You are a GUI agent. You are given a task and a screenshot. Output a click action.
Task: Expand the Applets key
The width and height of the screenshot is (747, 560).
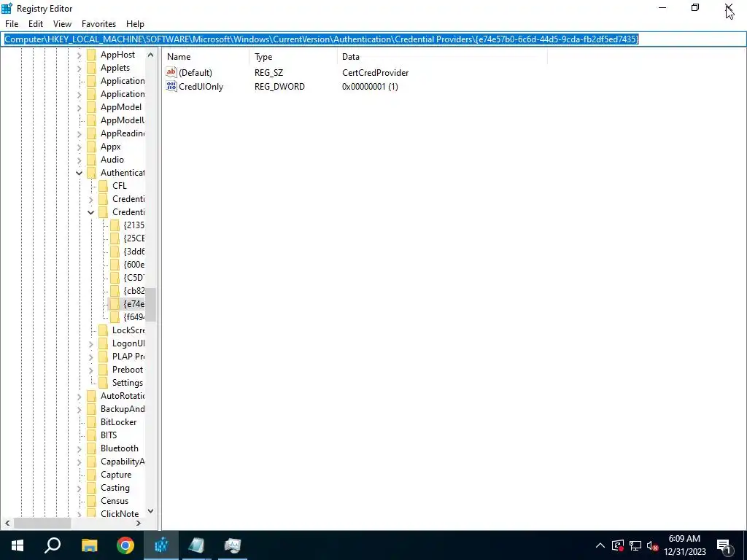(x=79, y=69)
